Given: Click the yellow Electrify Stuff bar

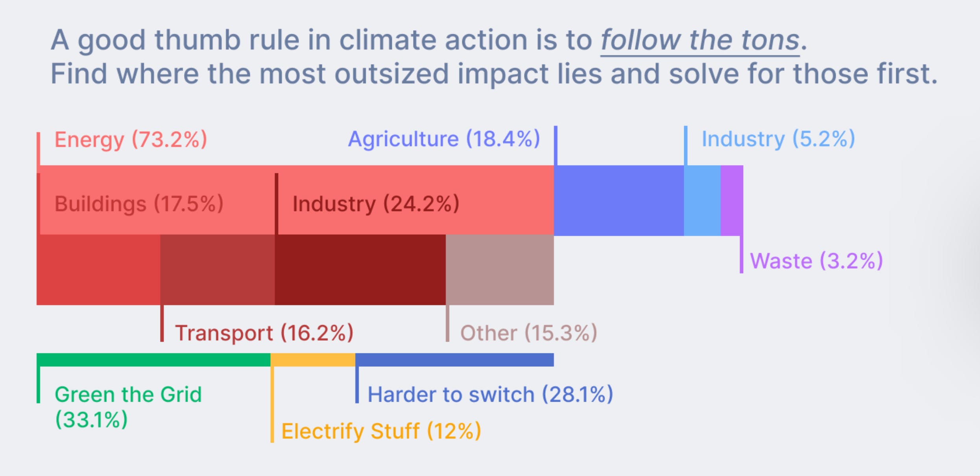Looking at the screenshot, I should click(x=313, y=360).
